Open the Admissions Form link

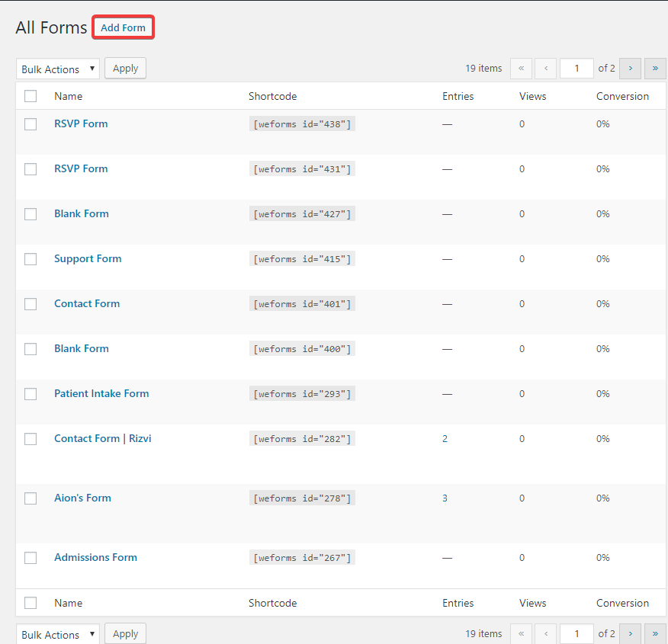point(96,557)
